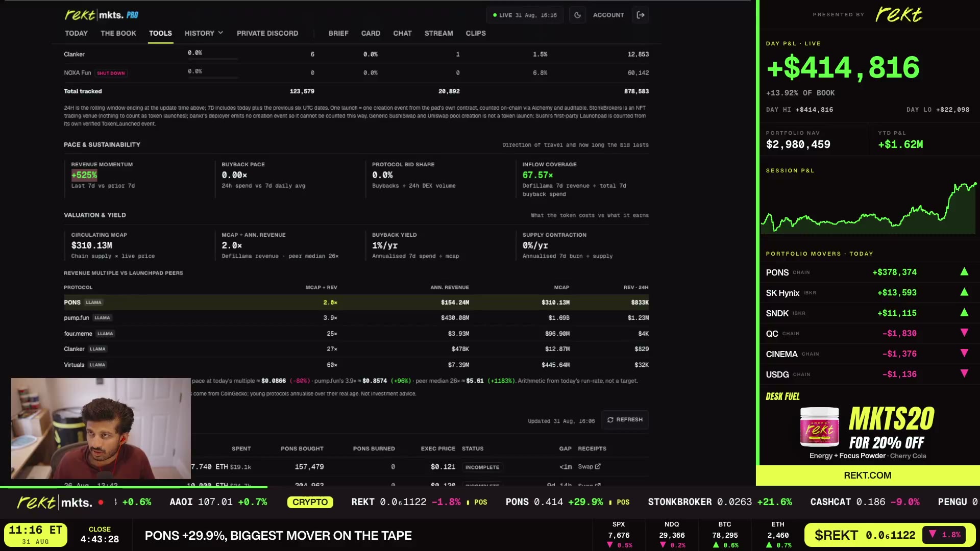This screenshot has width=980, height=551.
Task: Open the STREAM view
Action: coord(439,33)
